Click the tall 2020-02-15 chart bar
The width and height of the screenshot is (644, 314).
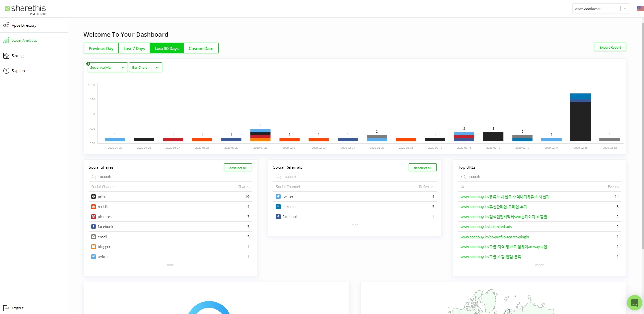[580, 118]
